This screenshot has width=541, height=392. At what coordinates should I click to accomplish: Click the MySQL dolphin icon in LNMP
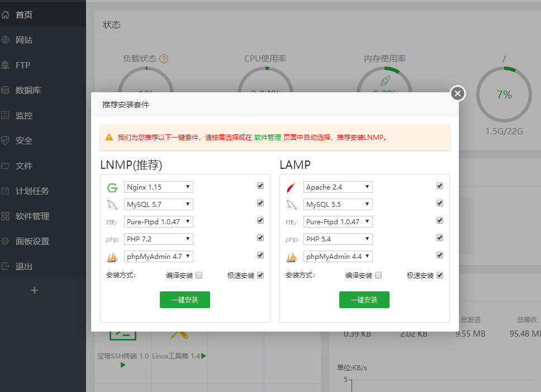(x=112, y=205)
